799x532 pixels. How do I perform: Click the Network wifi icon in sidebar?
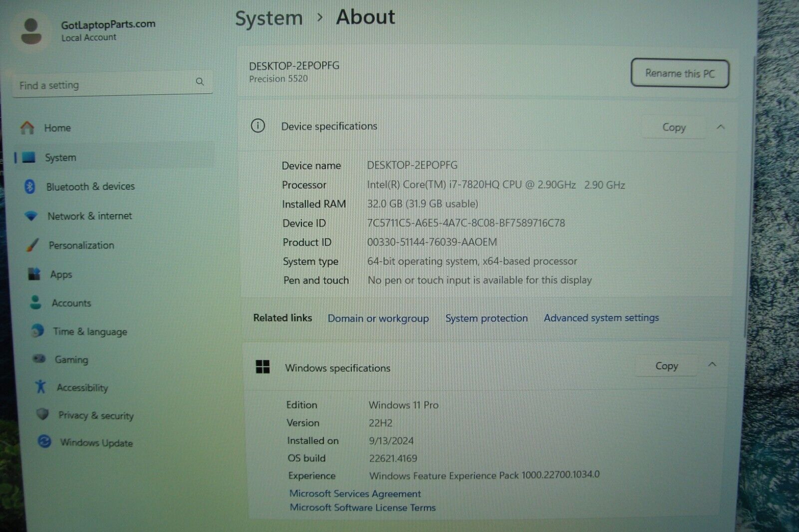(31, 216)
